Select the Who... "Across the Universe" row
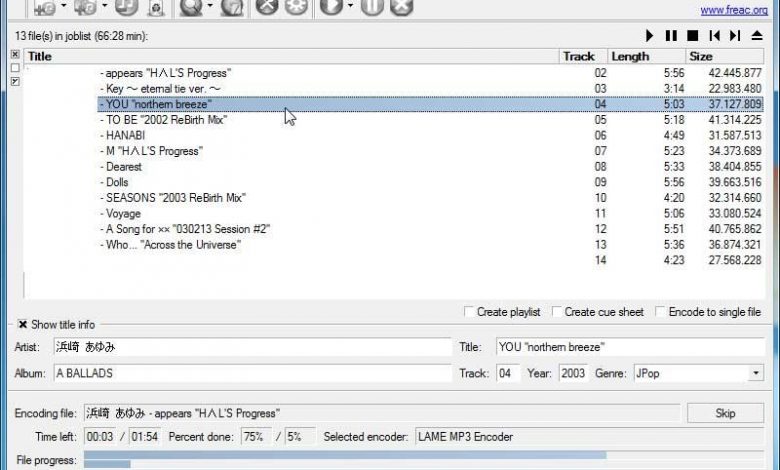This screenshot has width=780, height=470. tap(430, 245)
